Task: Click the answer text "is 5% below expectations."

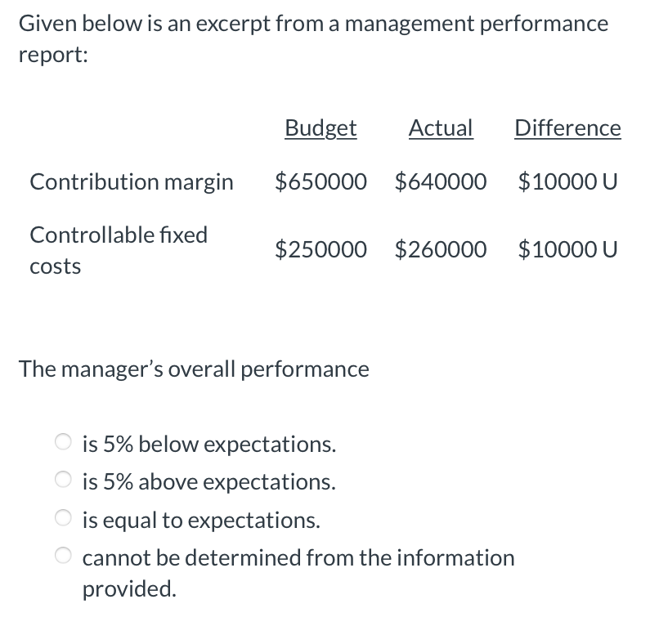Action: [x=208, y=445]
